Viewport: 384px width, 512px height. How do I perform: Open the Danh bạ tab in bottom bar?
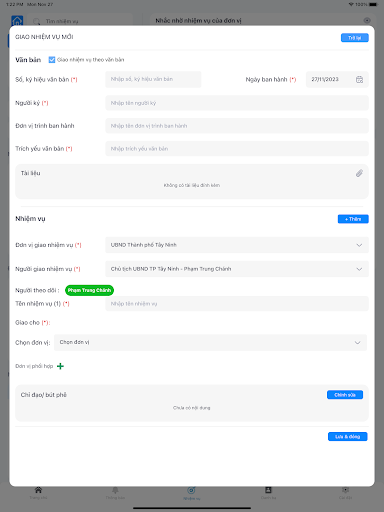[x=268, y=493]
